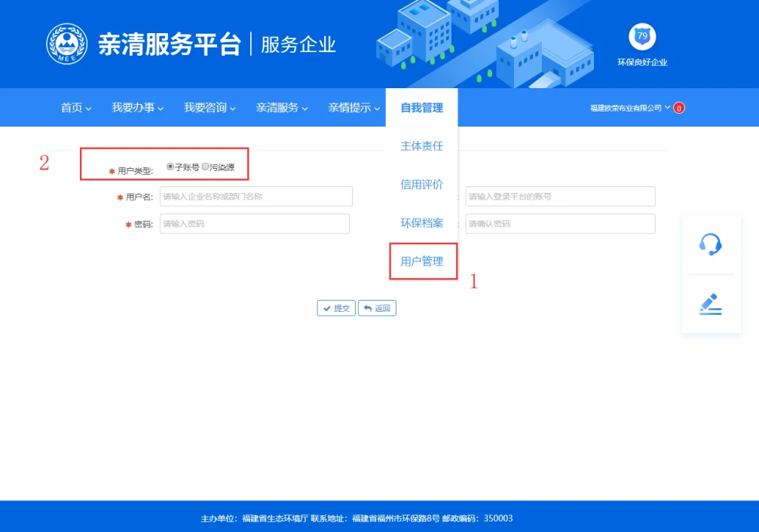Open the 自我管理 menu tab
759x532 pixels.
[422, 108]
